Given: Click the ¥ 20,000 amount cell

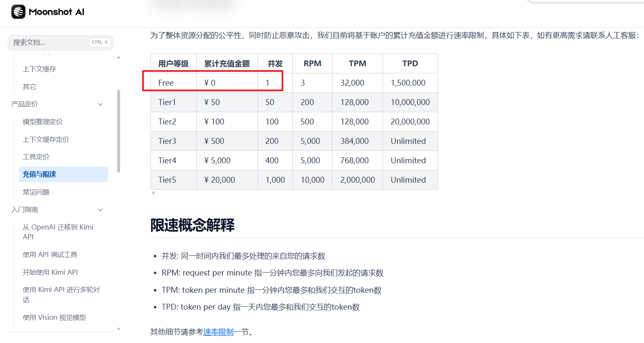Looking at the screenshot, I should coord(227,180).
